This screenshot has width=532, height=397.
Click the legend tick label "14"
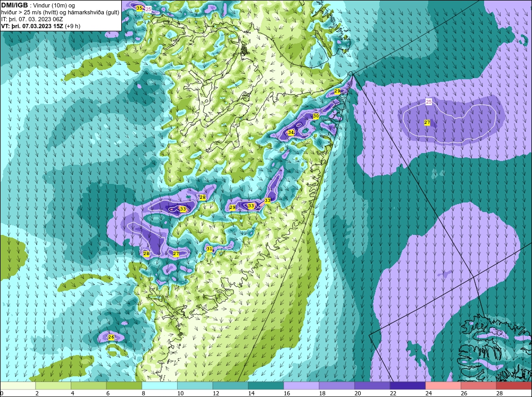[x=252, y=393]
